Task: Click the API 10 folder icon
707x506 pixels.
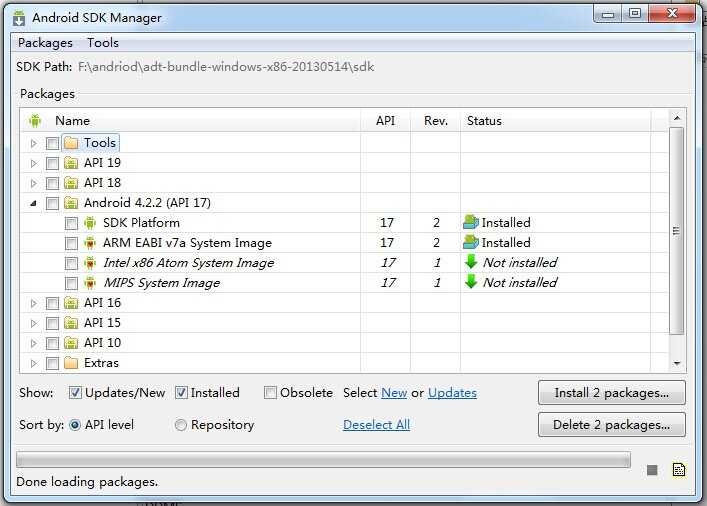Action: coord(71,343)
